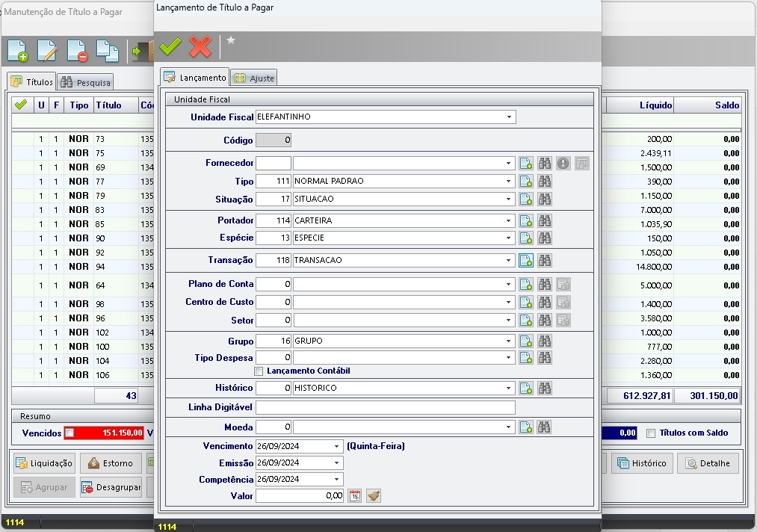This screenshot has height=532, width=757.
Task: Toggle the Títulos com Saldo checkbox
Action: coord(651,433)
